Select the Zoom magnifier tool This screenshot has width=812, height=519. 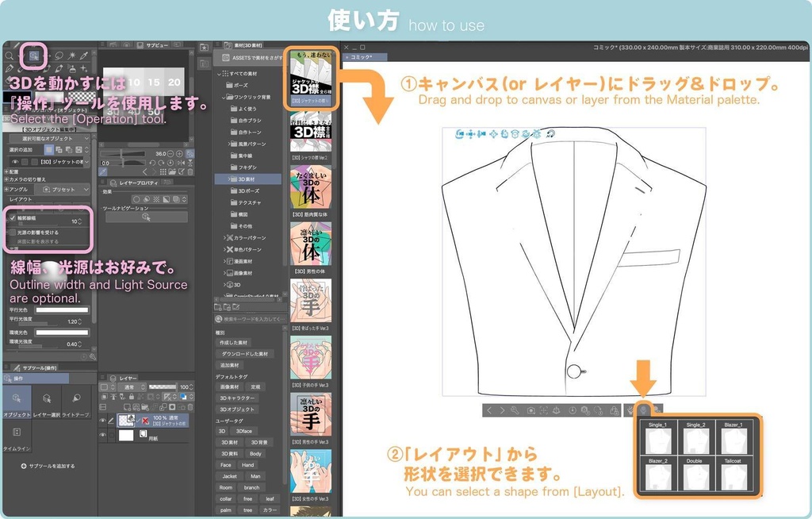(9, 56)
